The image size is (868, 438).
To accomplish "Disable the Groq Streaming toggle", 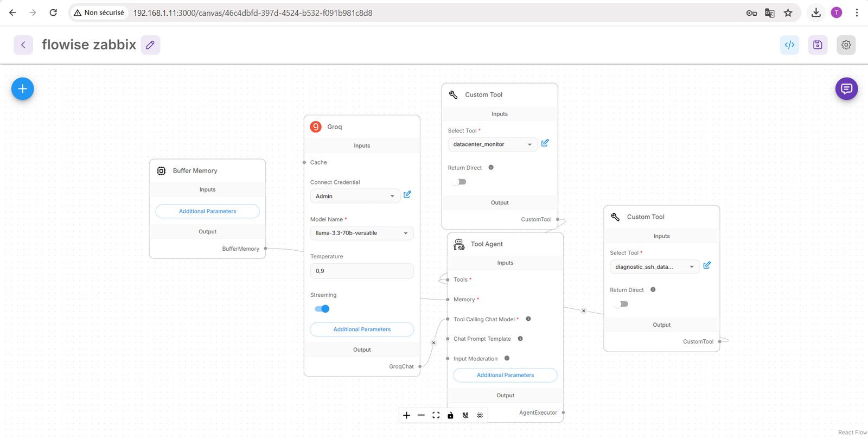I will 322,309.
